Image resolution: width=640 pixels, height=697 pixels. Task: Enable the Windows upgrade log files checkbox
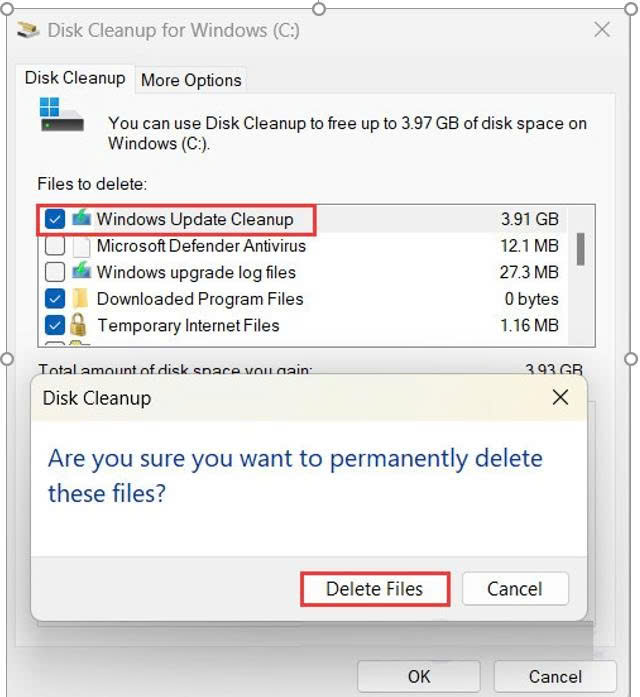coord(55,272)
